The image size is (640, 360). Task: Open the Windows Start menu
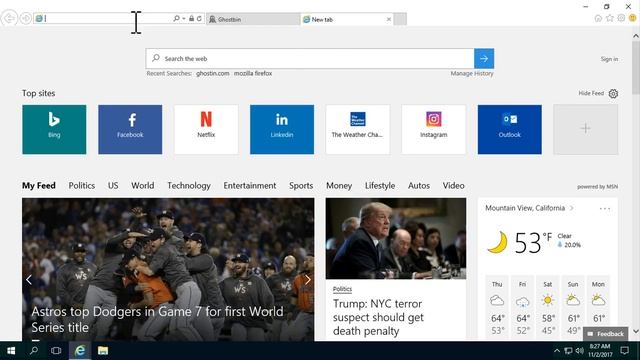tap(11, 351)
